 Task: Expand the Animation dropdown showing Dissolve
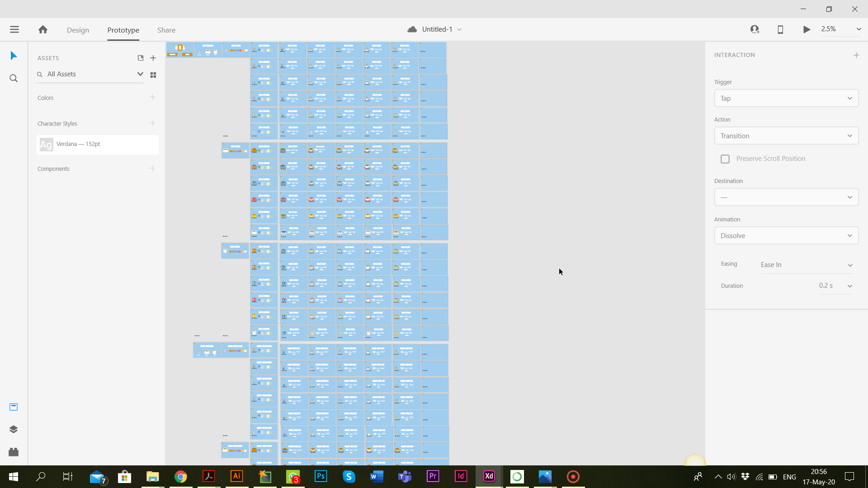786,235
